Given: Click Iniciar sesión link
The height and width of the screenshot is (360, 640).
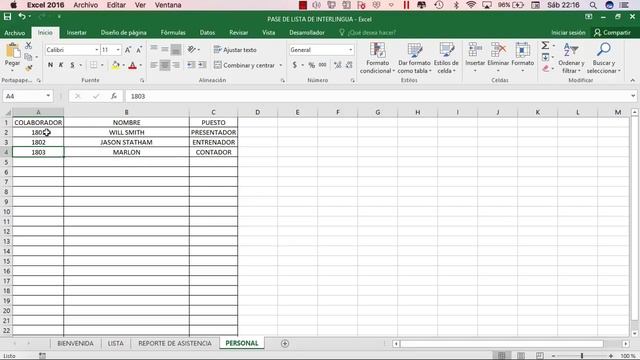Looking at the screenshot, I should [568, 33].
